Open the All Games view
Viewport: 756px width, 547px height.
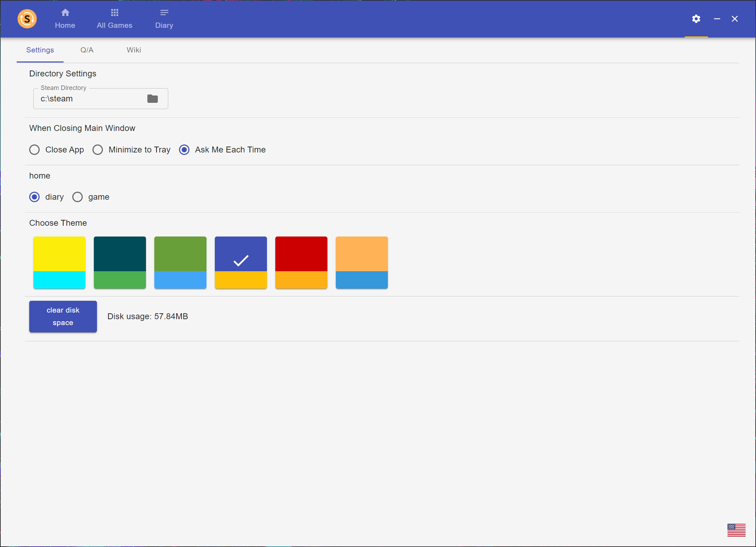coord(114,18)
